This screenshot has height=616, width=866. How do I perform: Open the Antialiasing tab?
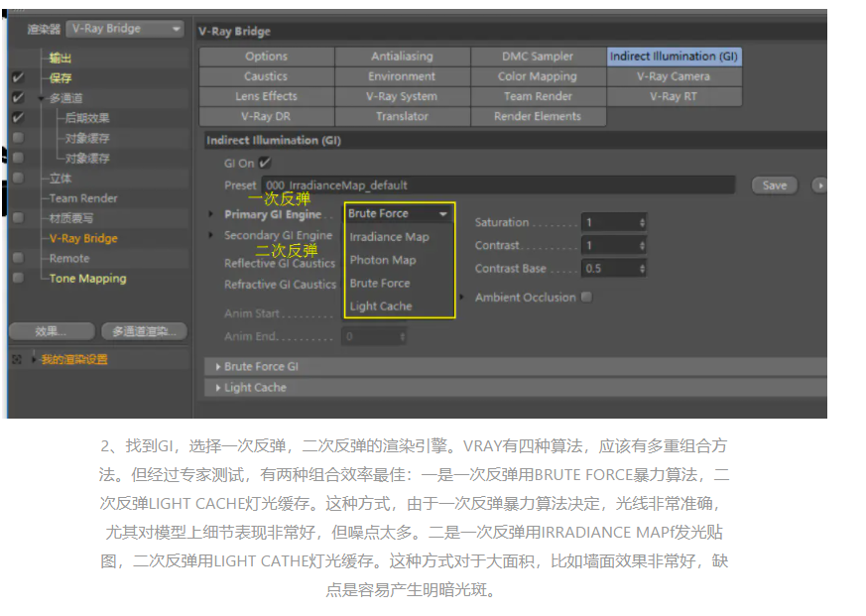pos(402,57)
